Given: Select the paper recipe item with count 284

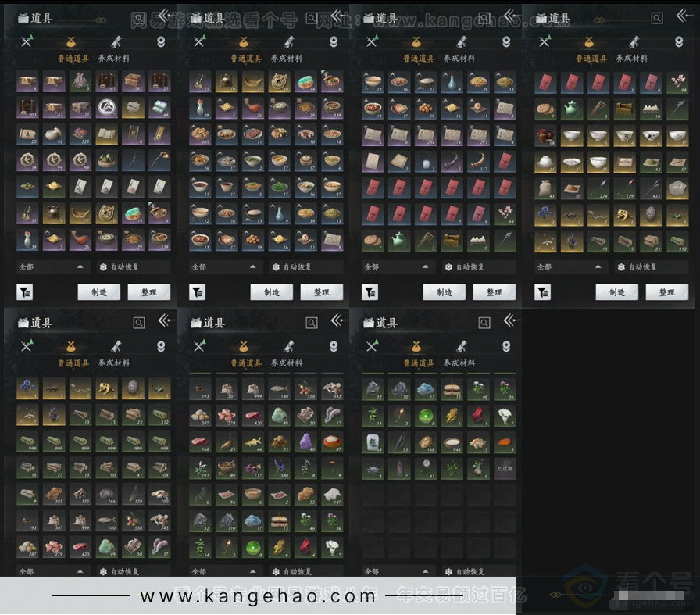Looking at the screenshot, I should click(426, 134).
